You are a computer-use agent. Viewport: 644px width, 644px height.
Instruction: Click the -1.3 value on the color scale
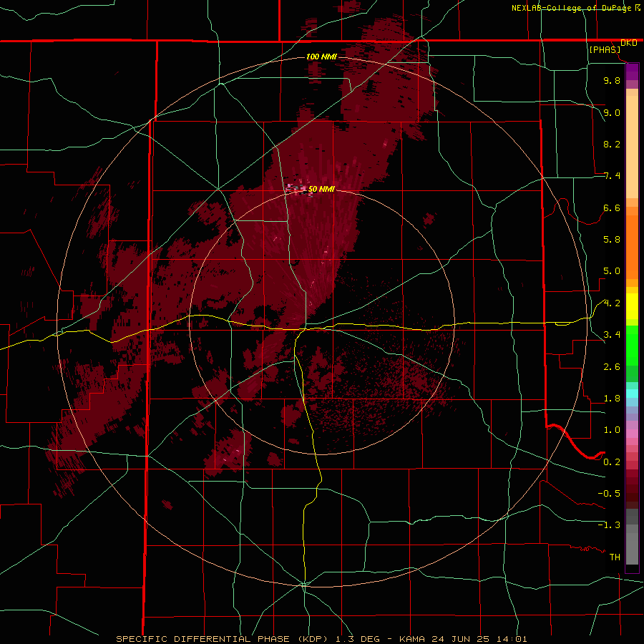pyautogui.click(x=609, y=525)
